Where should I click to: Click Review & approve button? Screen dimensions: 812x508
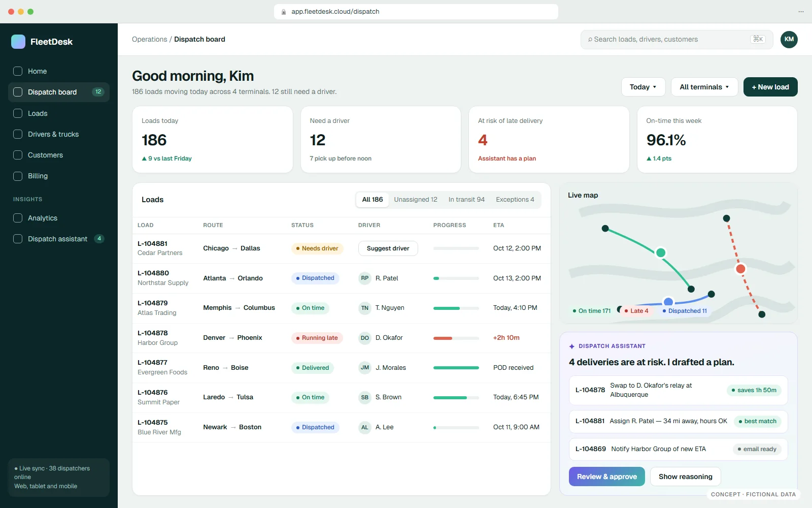click(x=607, y=477)
